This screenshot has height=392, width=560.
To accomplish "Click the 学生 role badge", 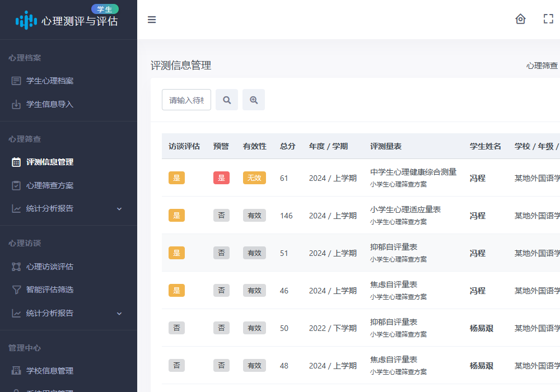I will pyautogui.click(x=105, y=10).
